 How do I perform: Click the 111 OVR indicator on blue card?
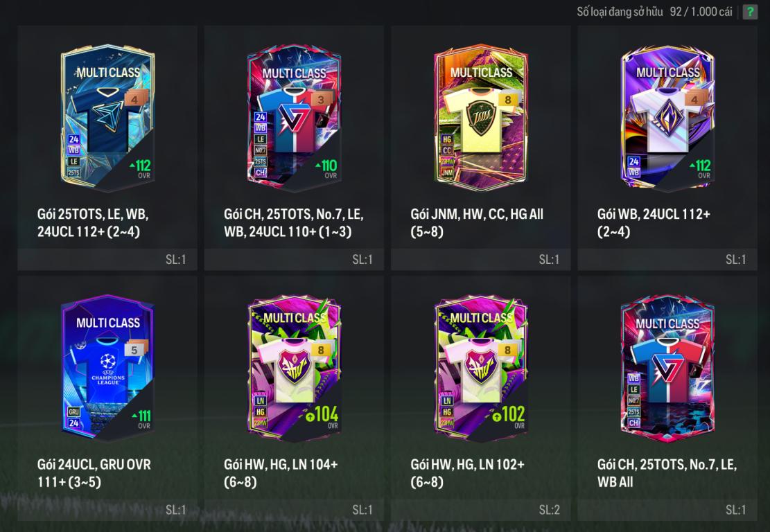tap(141, 418)
